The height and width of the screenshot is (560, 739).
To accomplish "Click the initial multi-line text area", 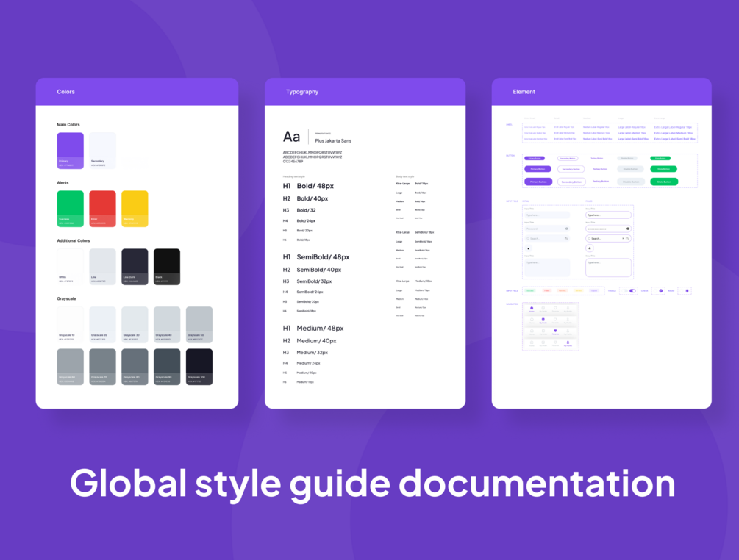I will point(547,267).
